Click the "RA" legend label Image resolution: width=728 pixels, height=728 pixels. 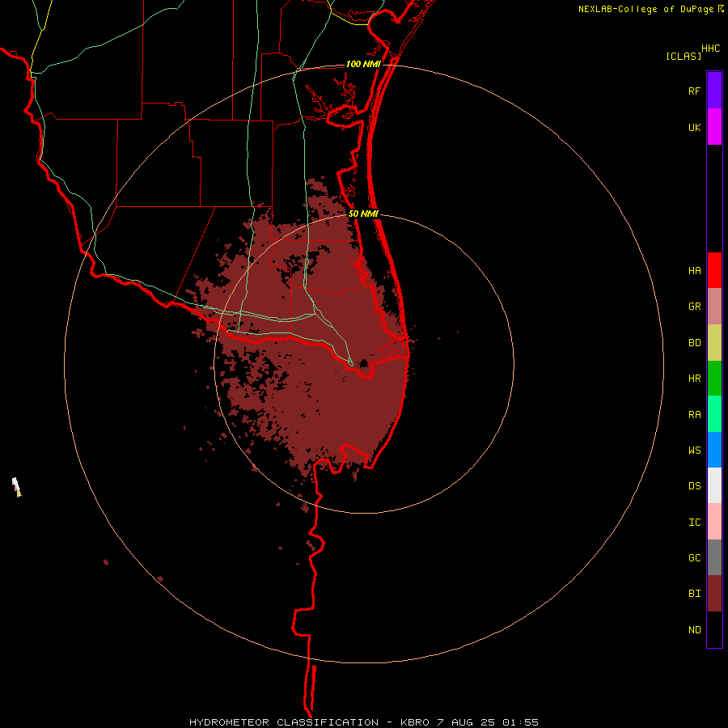pos(694,415)
